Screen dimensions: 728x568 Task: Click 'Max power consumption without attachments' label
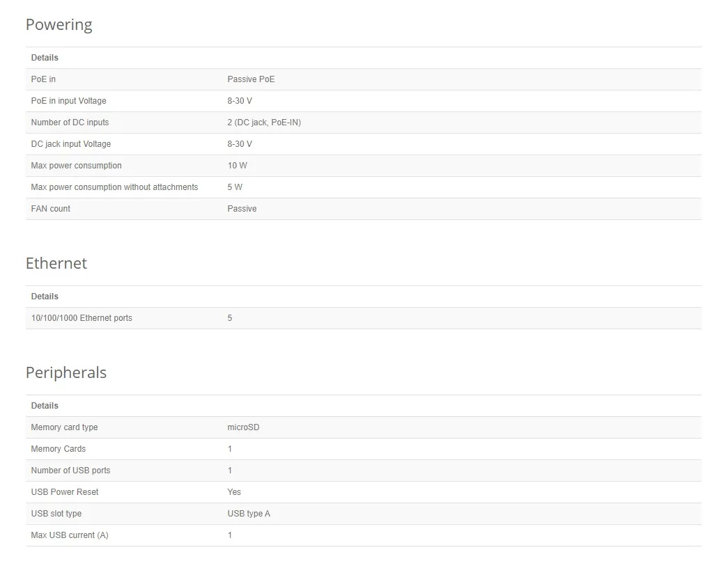[x=114, y=187]
